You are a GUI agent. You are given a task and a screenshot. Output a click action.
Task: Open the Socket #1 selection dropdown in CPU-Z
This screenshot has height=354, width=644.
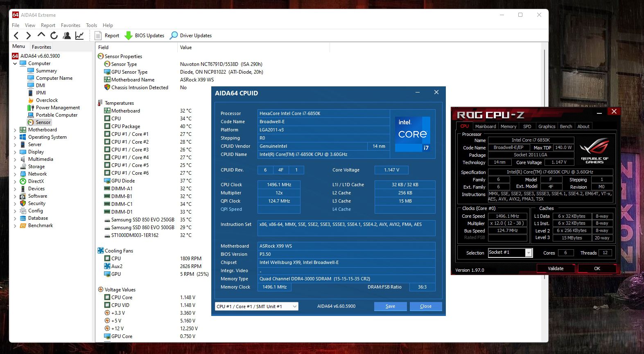[x=510, y=253]
